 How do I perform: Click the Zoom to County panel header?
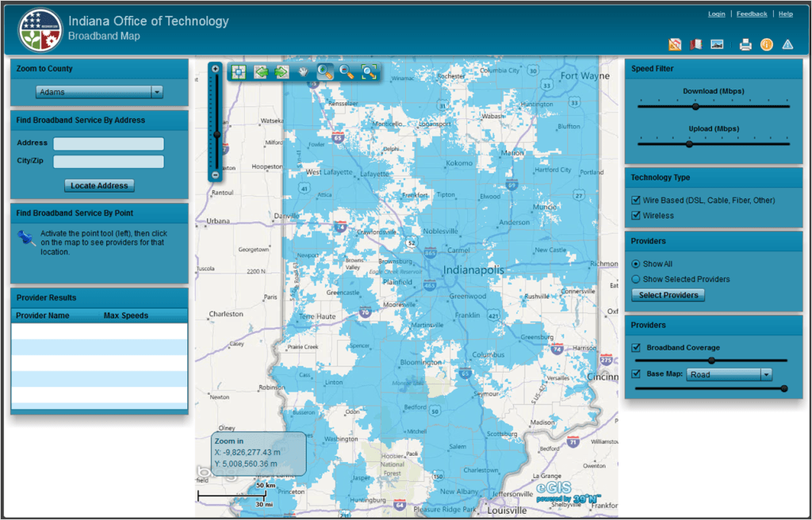[x=99, y=68]
